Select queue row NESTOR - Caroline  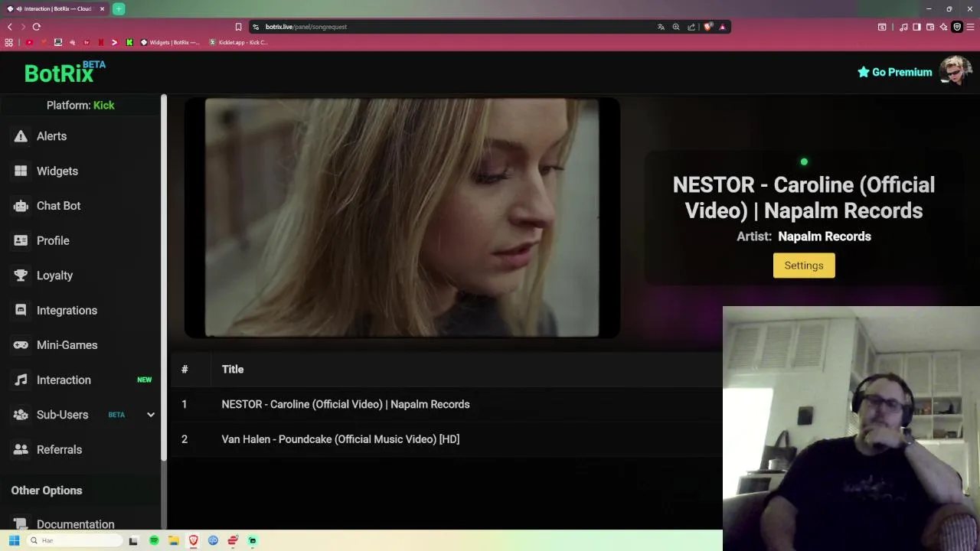(x=446, y=404)
